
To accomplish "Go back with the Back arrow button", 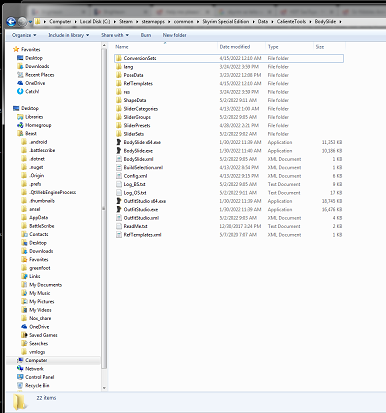I will pyautogui.click(x=11, y=22).
